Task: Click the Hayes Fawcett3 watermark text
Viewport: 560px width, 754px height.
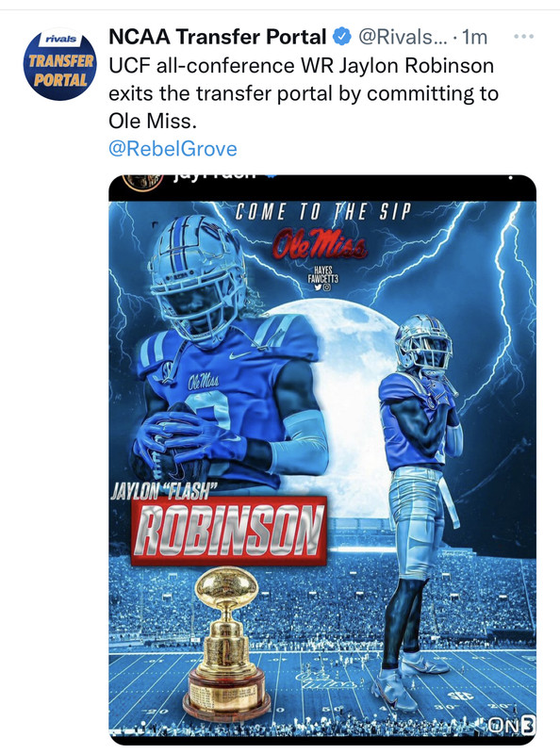Action: coord(322,274)
